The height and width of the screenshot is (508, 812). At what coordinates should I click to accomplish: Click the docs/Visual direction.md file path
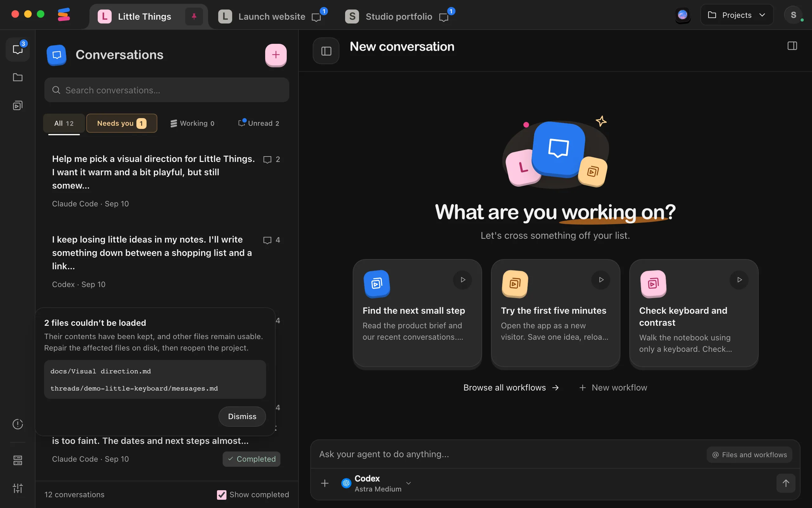(x=101, y=371)
